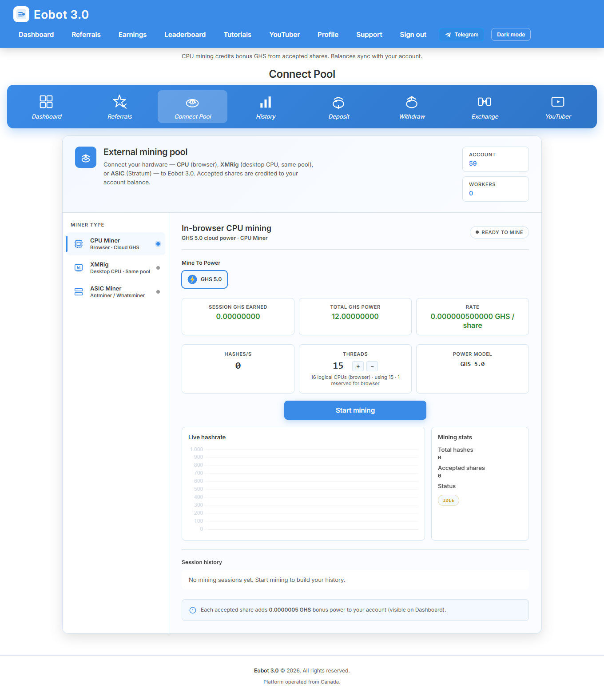
Task: Increase threads with the plus button
Action: coord(358,366)
